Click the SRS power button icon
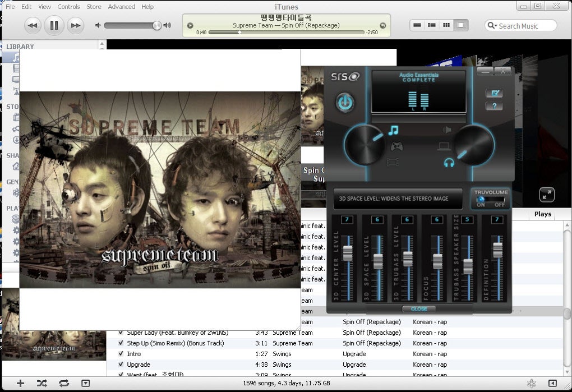572x392 pixels. coord(345,102)
